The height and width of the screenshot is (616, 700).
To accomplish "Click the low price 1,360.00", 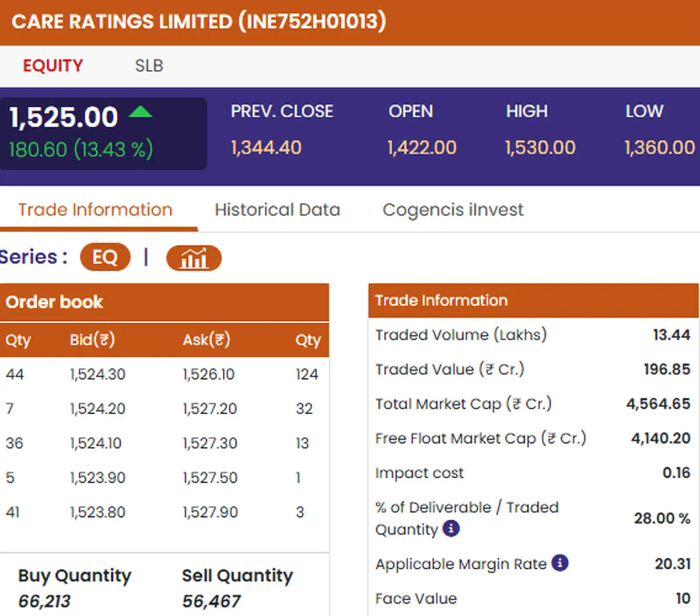I will [660, 148].
